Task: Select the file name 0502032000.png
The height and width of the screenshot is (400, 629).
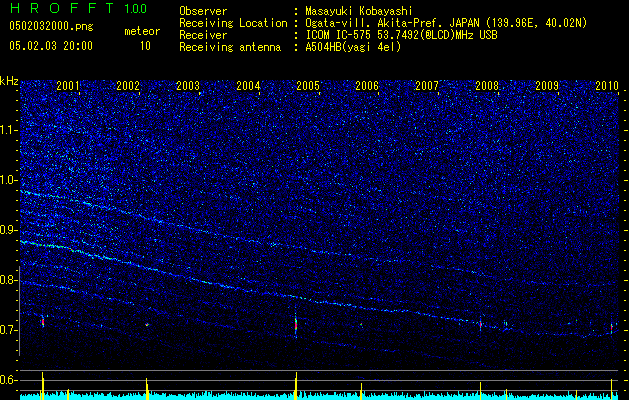Action: (51, 26)
